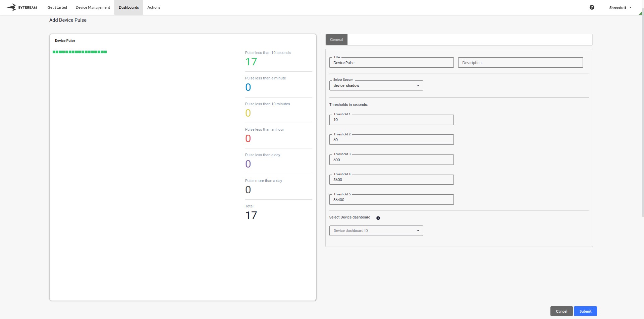644x319 pixels.
Task: Click the Threshold 1 field
Action: click(391, 120)
